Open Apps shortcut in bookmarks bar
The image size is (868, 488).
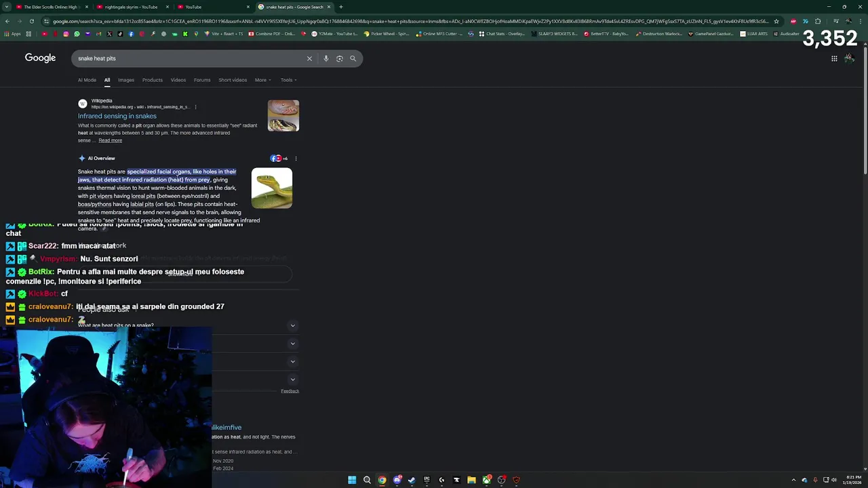(12, 34)
